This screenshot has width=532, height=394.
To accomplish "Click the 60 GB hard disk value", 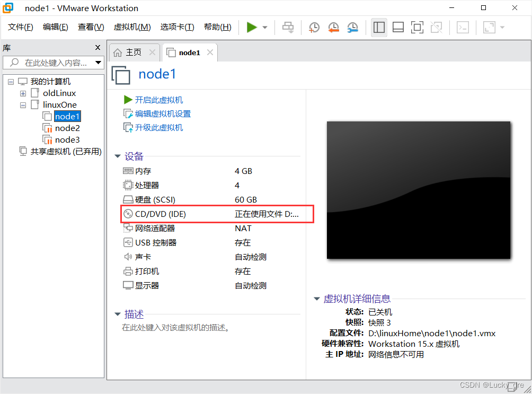I will pyautogui.click(x=246, y=200).
